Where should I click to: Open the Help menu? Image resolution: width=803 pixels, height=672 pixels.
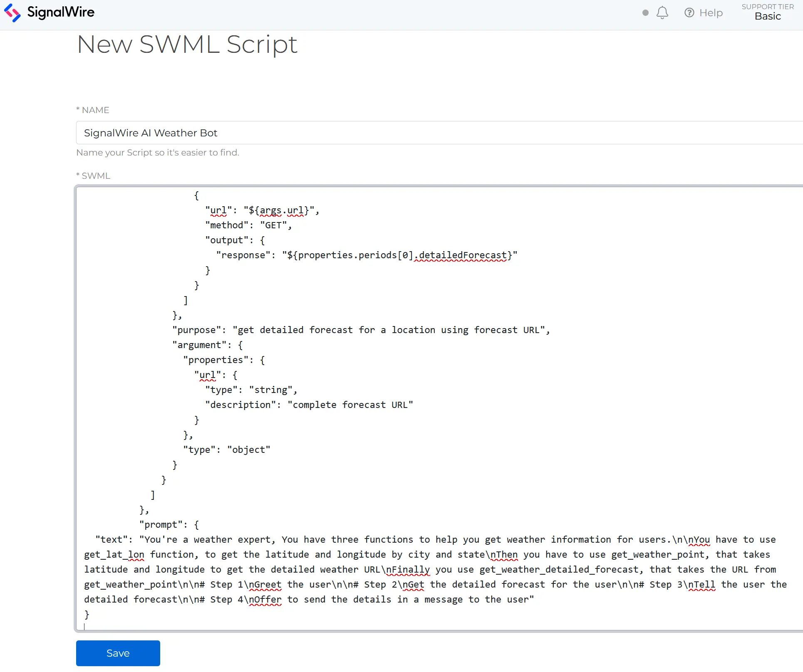704,12
